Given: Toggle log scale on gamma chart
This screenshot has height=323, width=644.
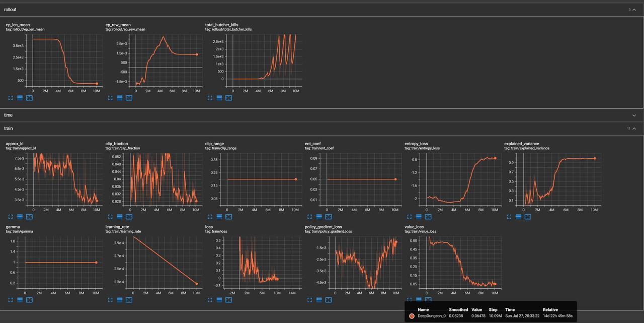Looking at the screenshot, I should [20, 300].
